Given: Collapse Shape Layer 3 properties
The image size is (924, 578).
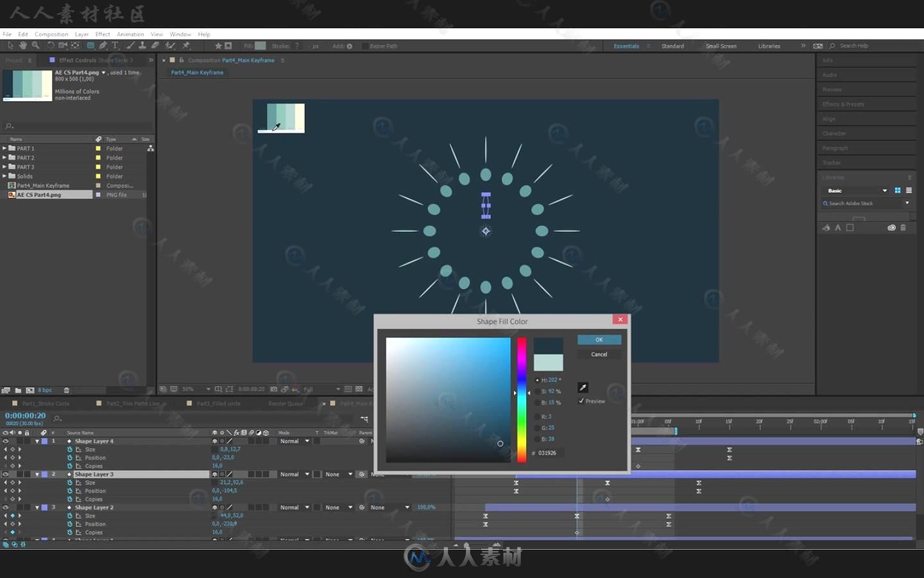Looking at the screenshot, I should point(37,474).
